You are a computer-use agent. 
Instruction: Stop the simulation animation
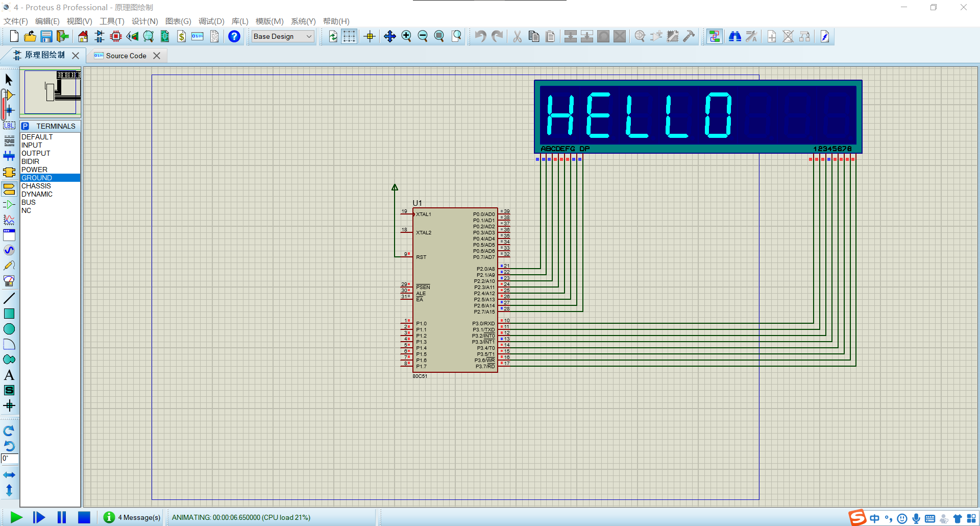[84, 517]
